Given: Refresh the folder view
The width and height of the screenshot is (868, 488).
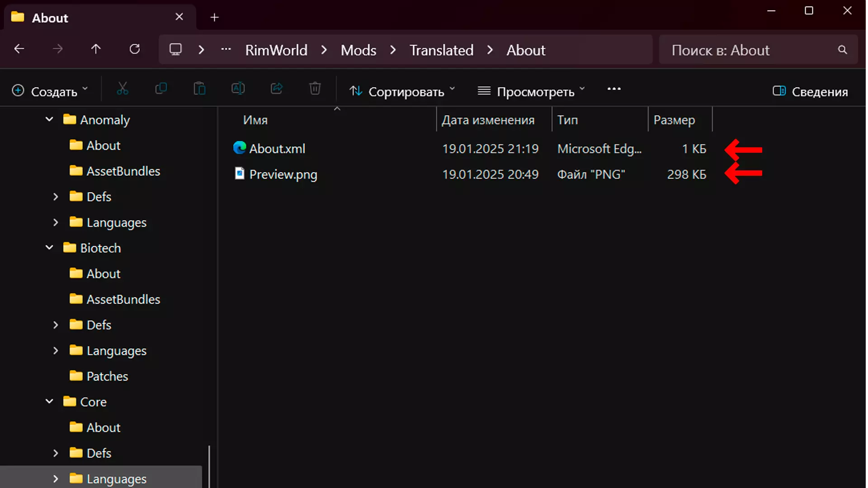Looking at the screenshot, I should [x=135, y=49].
